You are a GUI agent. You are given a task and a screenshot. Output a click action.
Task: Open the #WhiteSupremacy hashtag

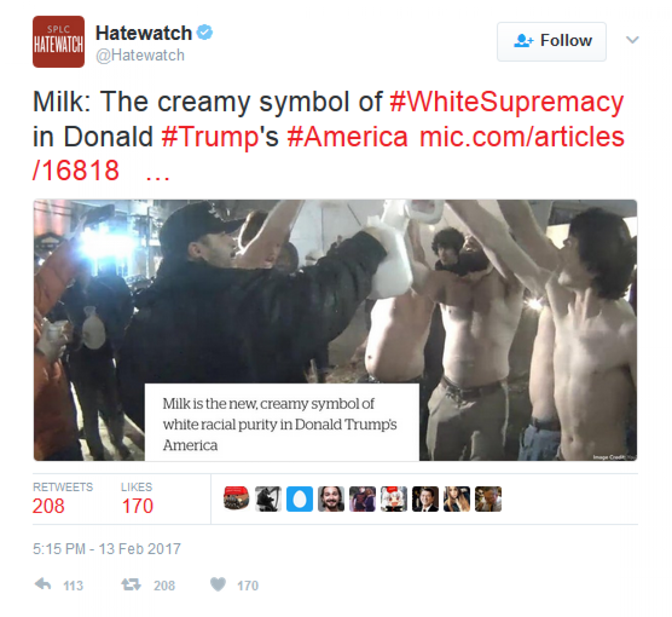pos(507,102)
